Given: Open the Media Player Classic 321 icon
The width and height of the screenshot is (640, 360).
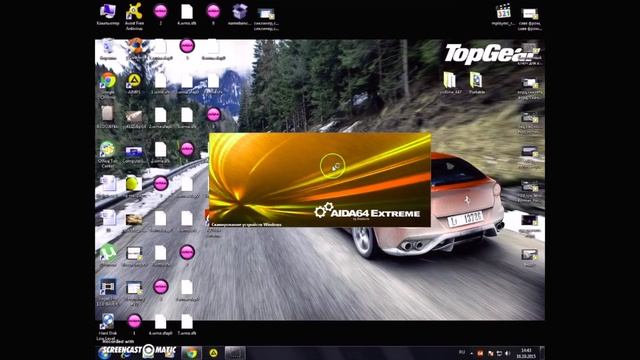Looking at the screenshot, I should (x=503, y=15).
